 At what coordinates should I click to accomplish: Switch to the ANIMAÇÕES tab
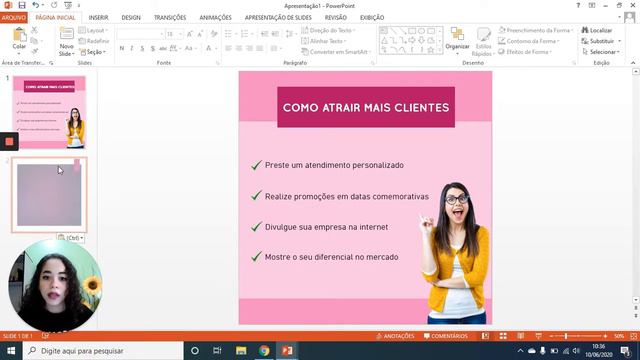click(216, 18)
